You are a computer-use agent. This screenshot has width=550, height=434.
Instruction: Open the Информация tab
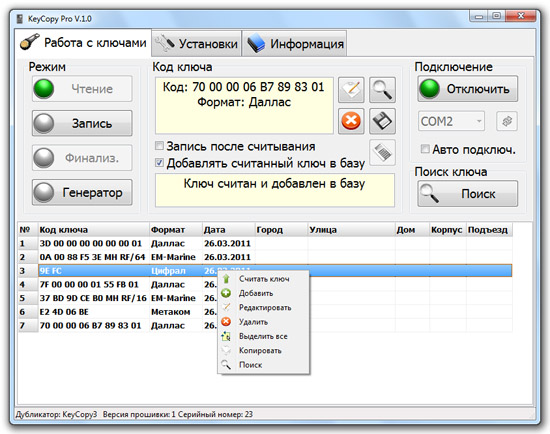(295, 44)
